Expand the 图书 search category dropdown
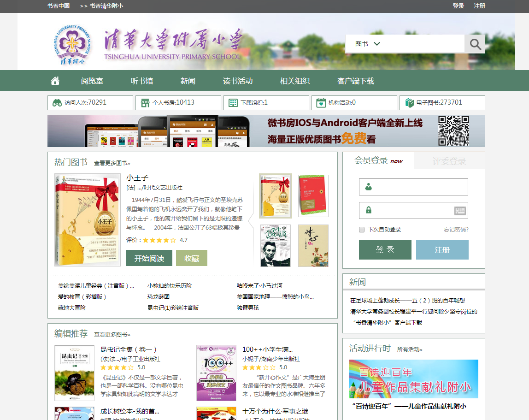Image resolution: width=529 pixels, height=420 pixels. (368, 44)
